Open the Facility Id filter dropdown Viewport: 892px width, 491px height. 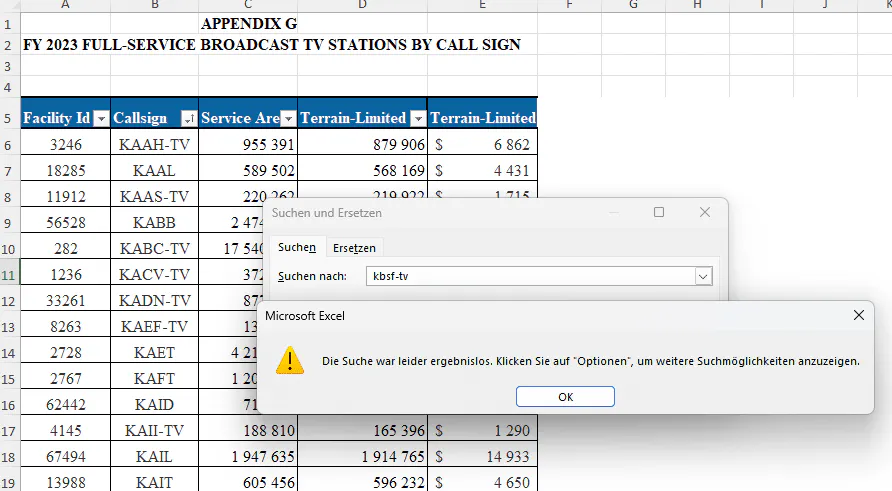[101, 118]
